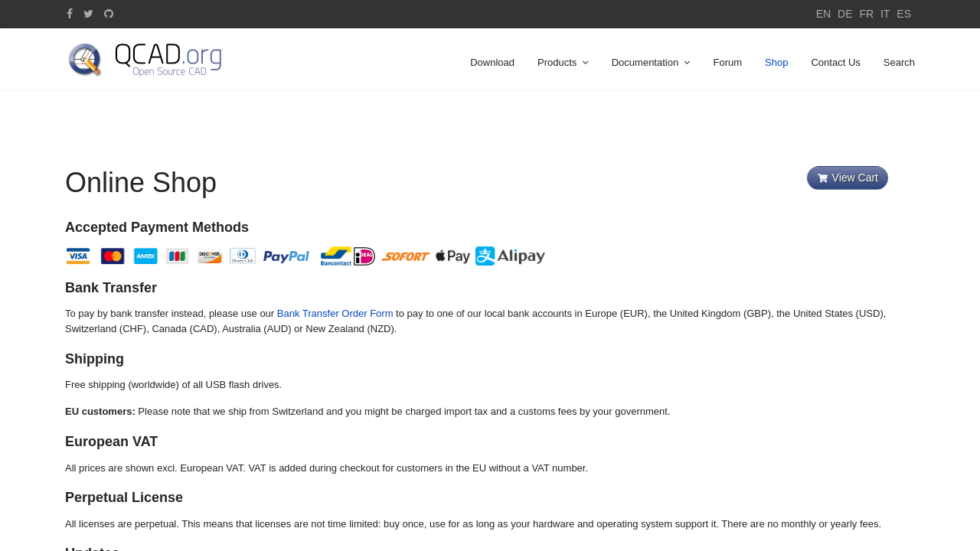Screen dimensions: 980x551
Task: Go to the Forum menu item
Action: (727, 63)
